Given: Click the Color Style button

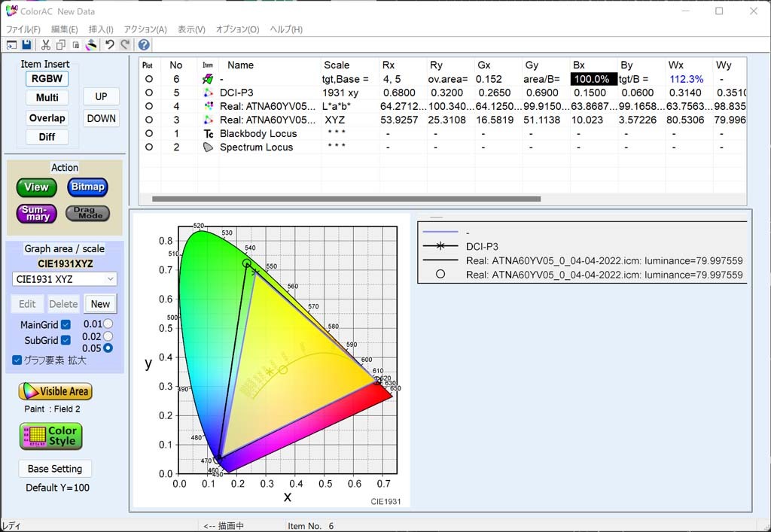Looking at the screenshot, I should pos(50,436).
